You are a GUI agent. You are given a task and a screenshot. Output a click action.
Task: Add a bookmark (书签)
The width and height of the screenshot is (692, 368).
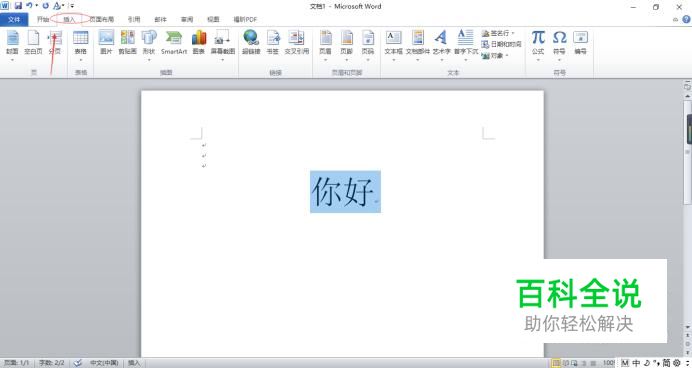pyautogui.click(x=273, y=43)
